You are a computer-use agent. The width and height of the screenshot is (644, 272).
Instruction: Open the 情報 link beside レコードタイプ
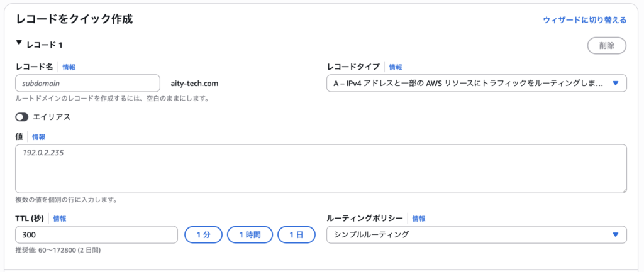click(396, 67)
